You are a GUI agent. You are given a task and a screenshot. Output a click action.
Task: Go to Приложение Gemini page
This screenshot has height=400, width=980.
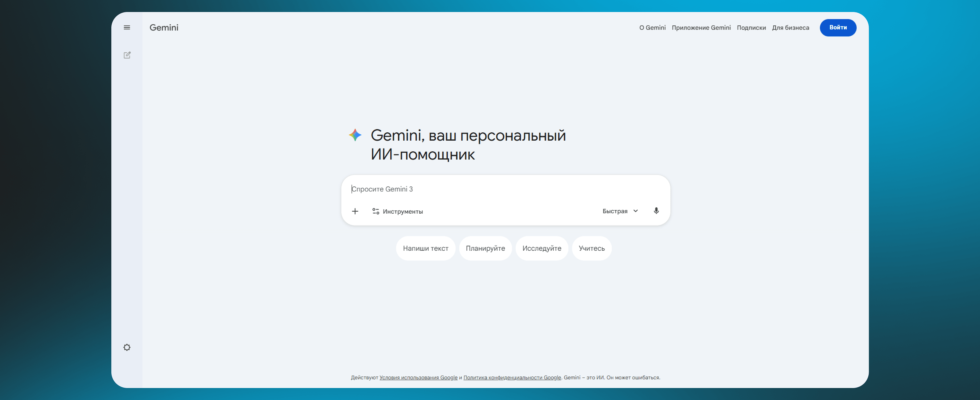point(701,27)
